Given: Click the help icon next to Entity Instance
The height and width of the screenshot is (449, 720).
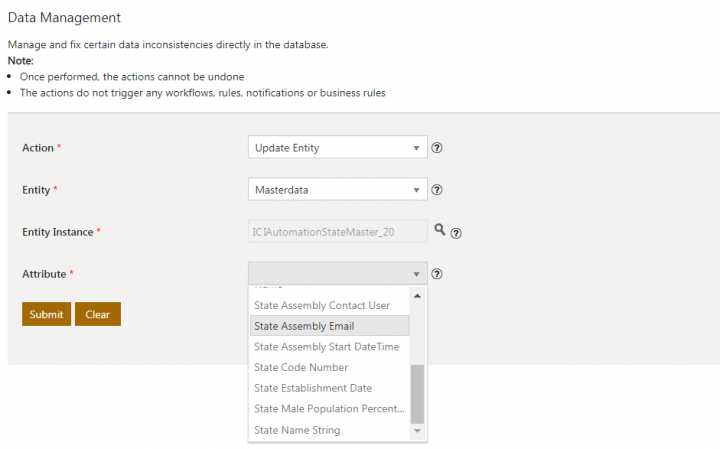Looking at the screenshot, I should tap(456, 233).
